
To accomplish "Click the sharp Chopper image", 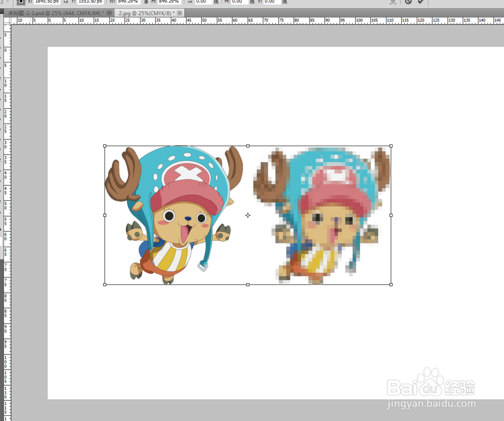I will coord(174,215).
